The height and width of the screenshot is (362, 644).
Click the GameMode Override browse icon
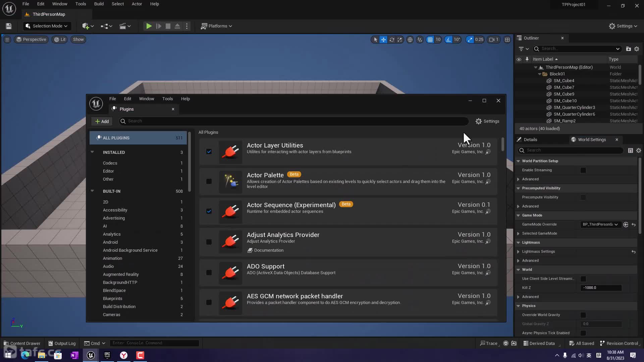(626, 225)
